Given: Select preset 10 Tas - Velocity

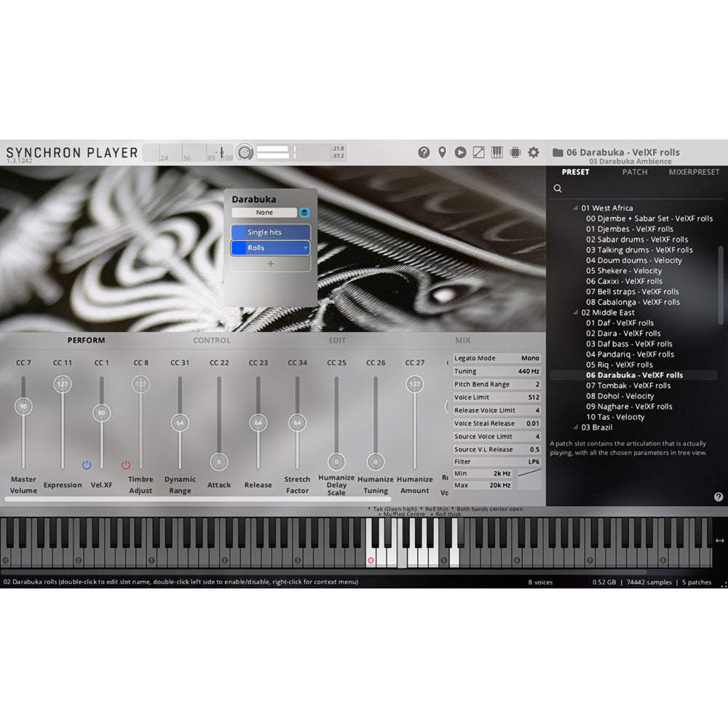Looking at the screenshot, I should click(x=614, y=417).
